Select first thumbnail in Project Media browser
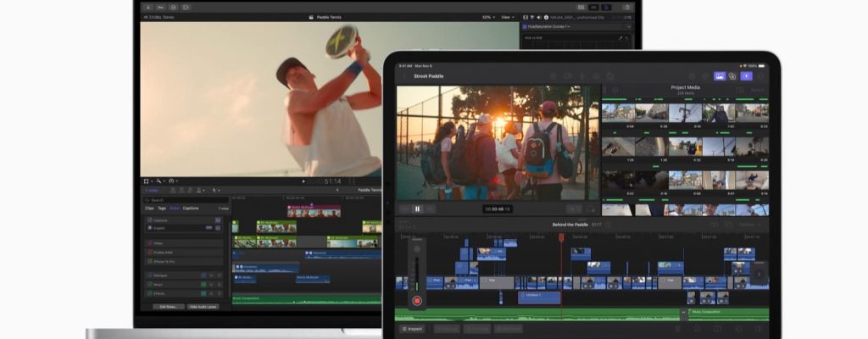 [618, 113]
